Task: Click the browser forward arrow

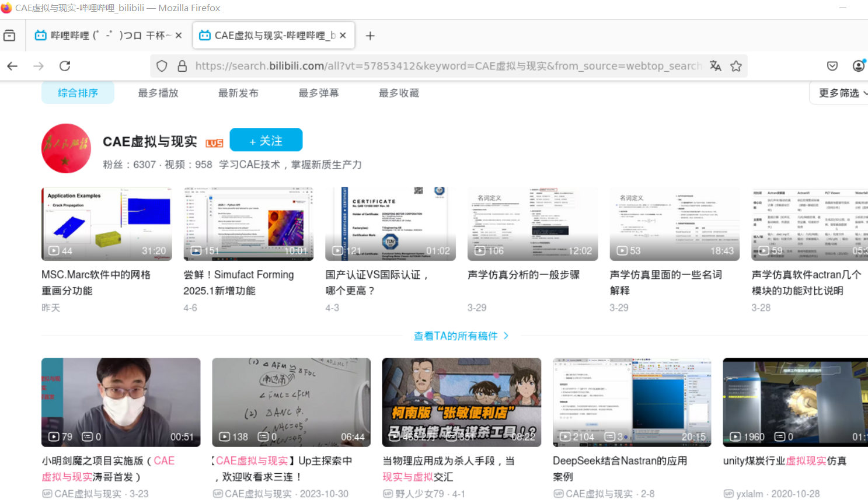Action: (x=39, y=66)
